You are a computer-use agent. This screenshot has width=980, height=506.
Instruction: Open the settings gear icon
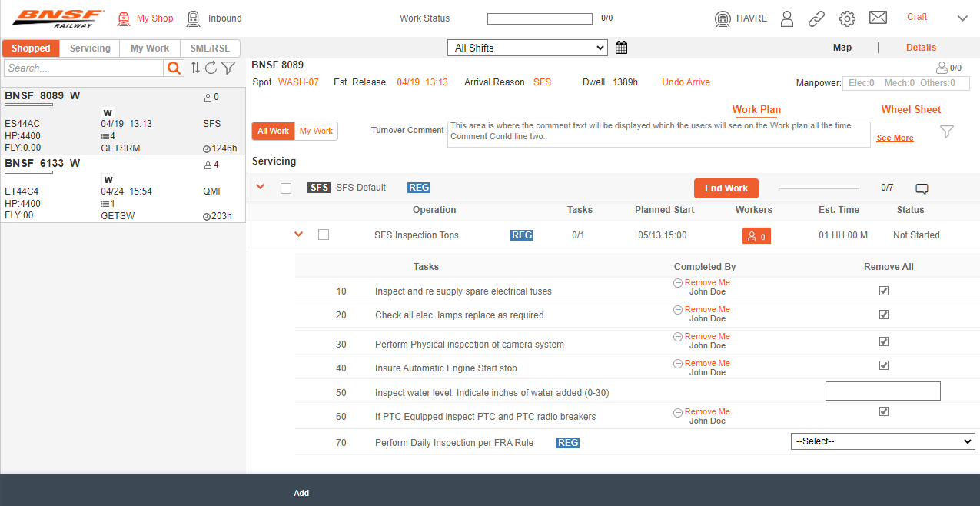pyautogui.click(x=847, y=18)
